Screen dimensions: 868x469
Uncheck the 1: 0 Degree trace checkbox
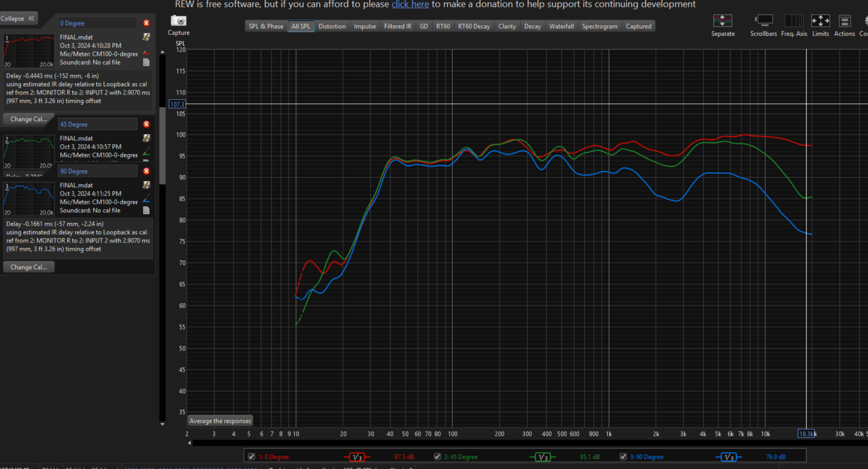click(251, 457)
